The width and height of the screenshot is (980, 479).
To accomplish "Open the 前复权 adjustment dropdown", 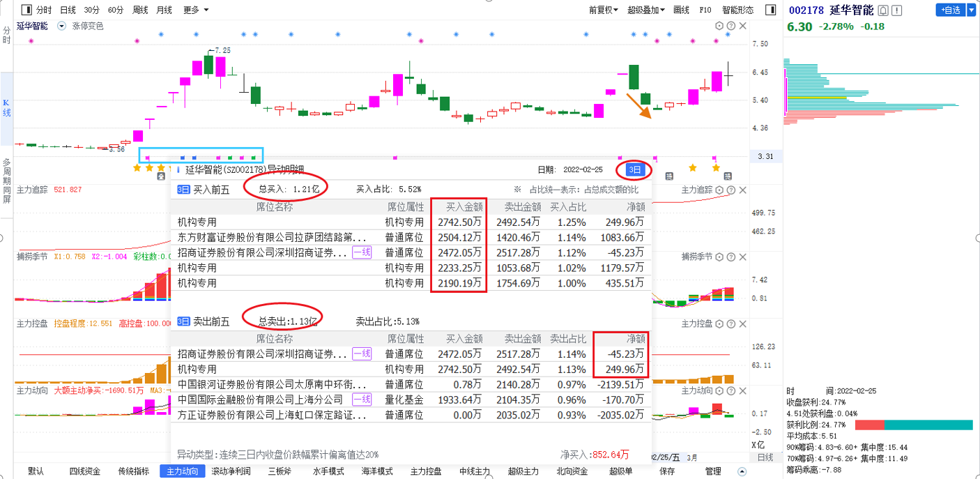I will point(604,10).
